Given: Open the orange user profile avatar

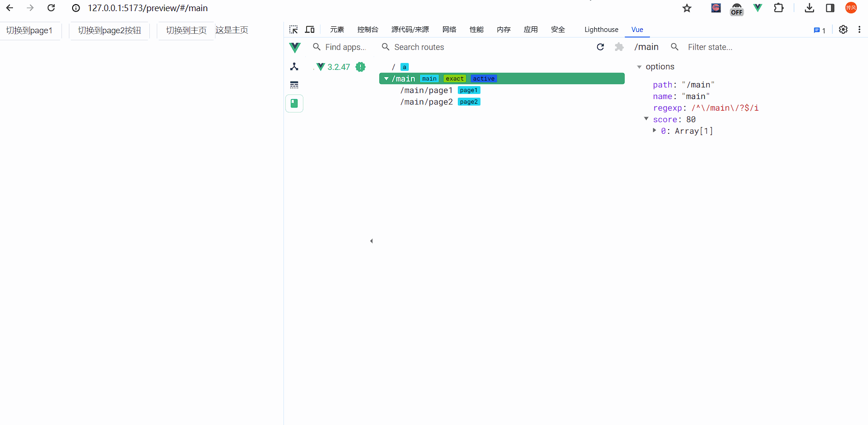Looking at the screenshot, I should (x=851, y=8).
